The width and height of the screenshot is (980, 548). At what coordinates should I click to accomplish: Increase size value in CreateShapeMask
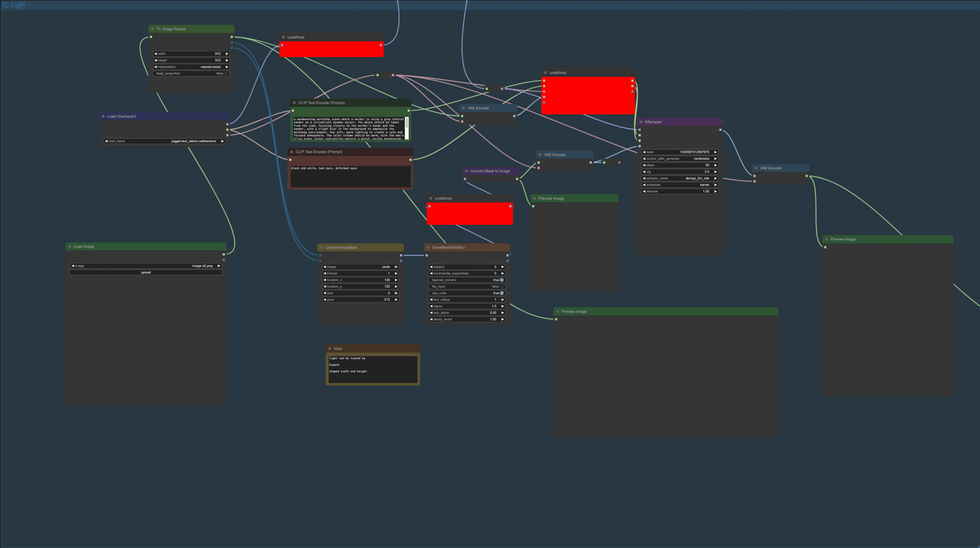point(396,293)
